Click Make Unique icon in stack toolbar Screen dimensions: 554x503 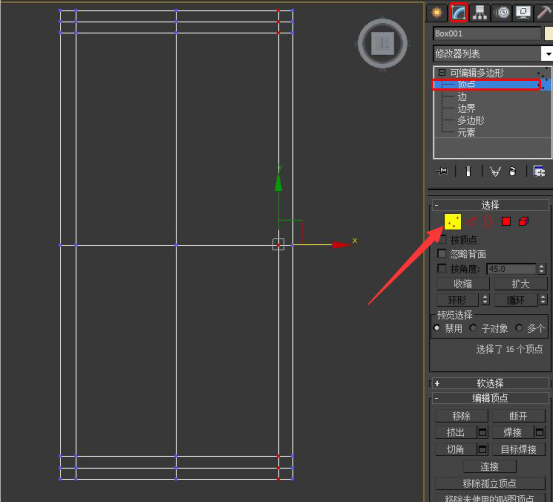(x=495, y=172)
